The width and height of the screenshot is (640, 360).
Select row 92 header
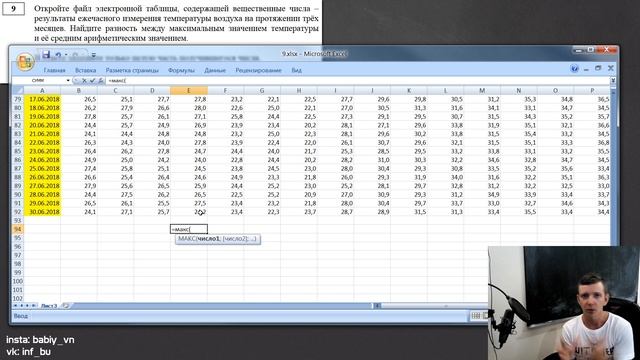(18, 212)
